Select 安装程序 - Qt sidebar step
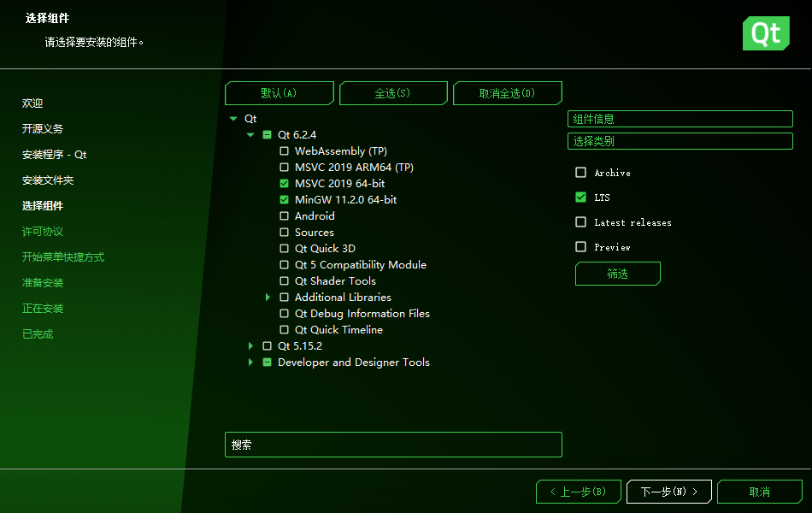Screen dimensions: 812x513 click(54, 155)
